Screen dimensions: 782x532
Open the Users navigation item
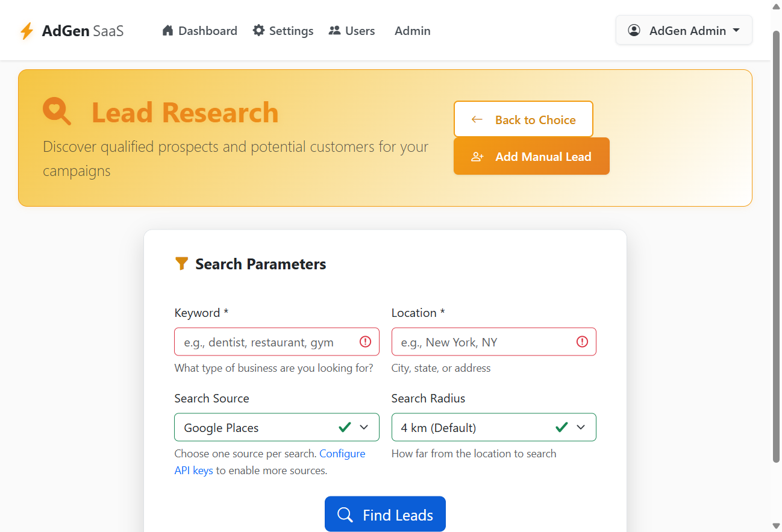(352, 31)
